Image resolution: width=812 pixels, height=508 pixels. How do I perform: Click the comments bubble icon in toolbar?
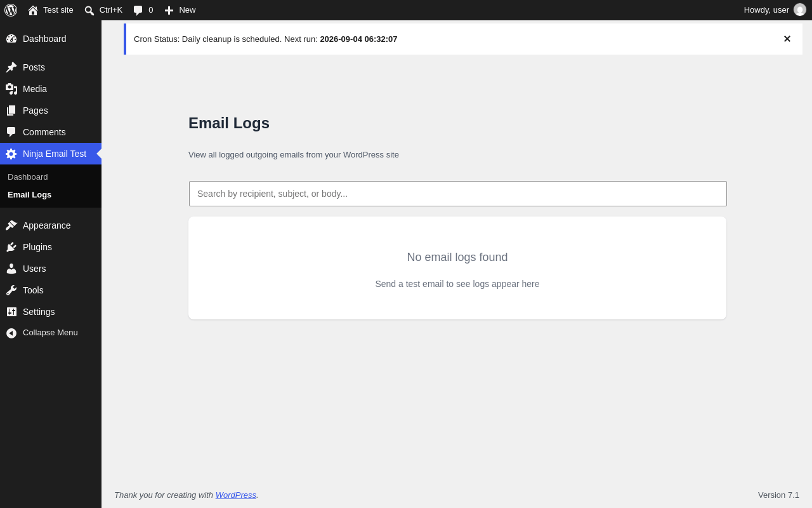point(138,10)
